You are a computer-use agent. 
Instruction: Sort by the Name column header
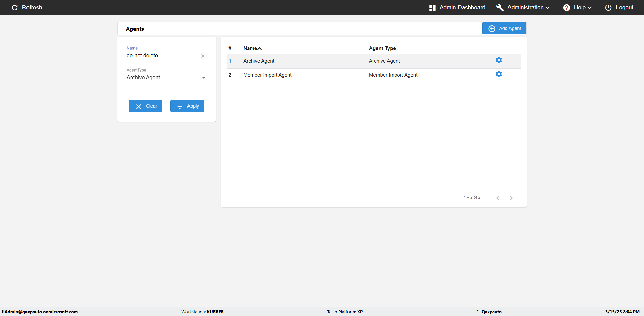click(x=252, y=48)
